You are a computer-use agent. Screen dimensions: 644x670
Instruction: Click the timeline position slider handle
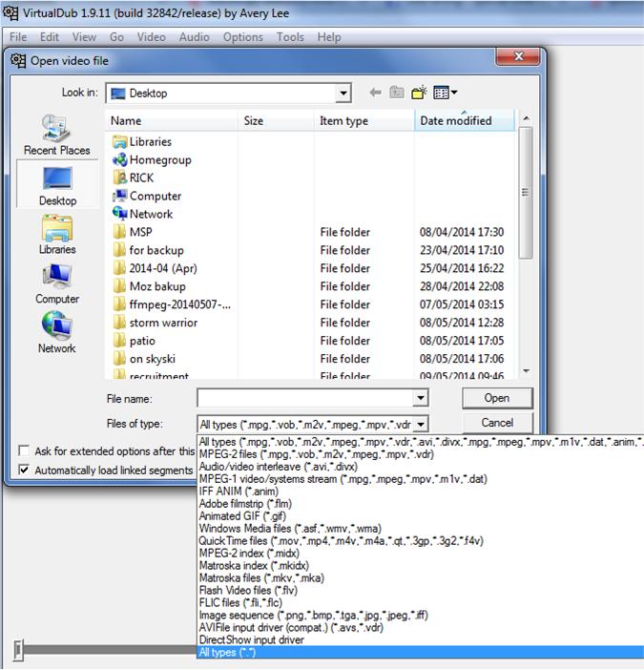[17, 649]
